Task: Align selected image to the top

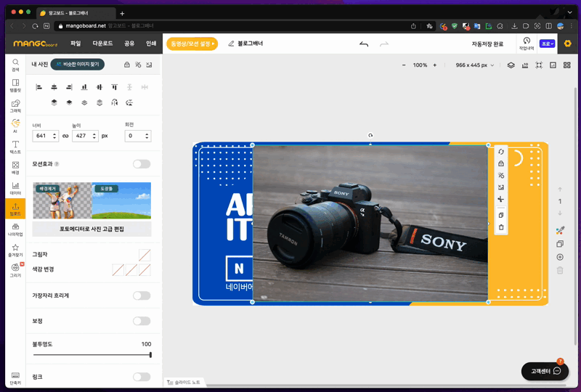Action: pos(115,87)
